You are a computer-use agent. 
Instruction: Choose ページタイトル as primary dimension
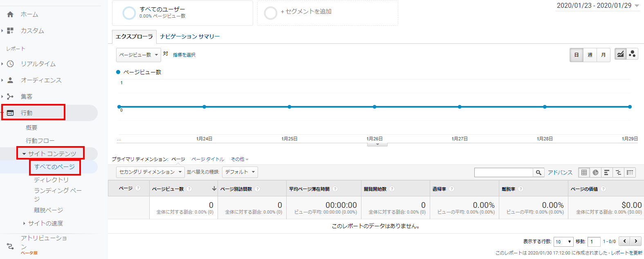click(208, 159)
